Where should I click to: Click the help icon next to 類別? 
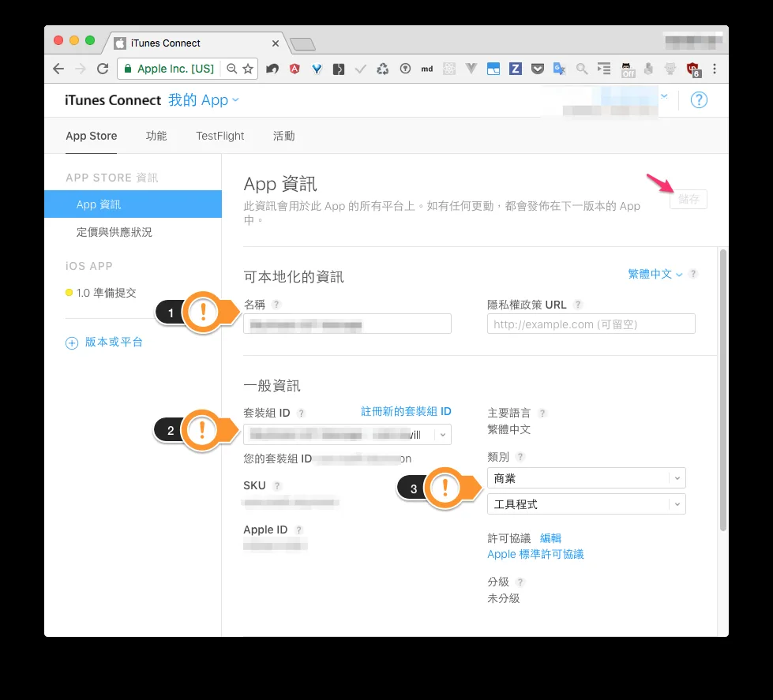coord(520,457)
